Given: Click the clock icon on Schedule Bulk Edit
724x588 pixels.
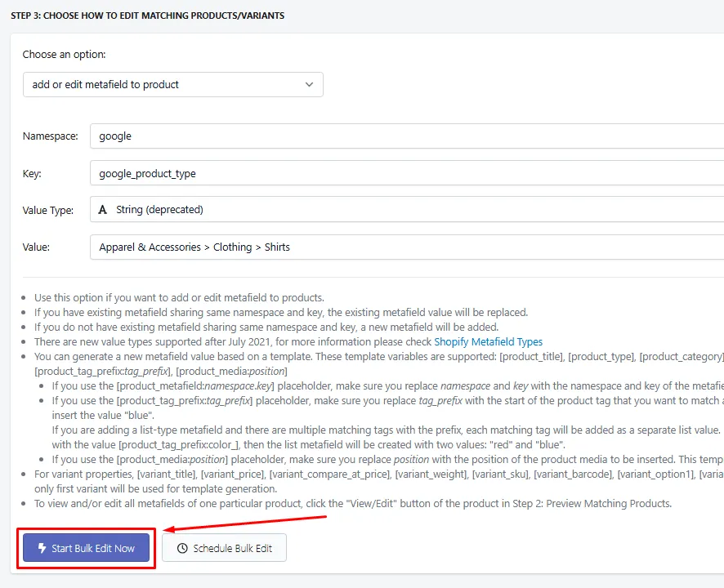Looking at the screenshot, I should click(x=182, y=548).
